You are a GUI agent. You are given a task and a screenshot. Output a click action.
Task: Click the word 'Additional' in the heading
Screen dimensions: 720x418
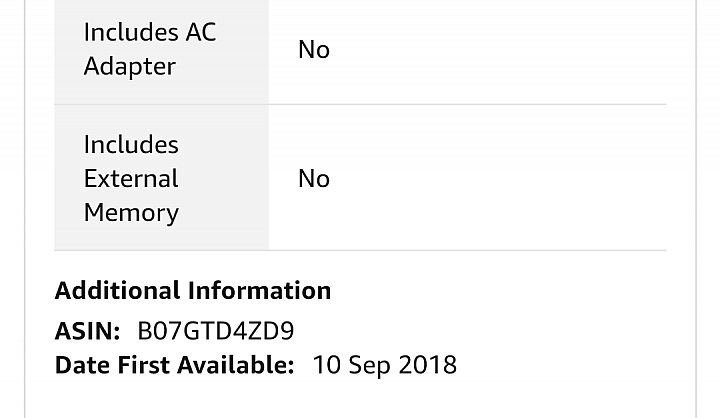(x=117, y=291)
